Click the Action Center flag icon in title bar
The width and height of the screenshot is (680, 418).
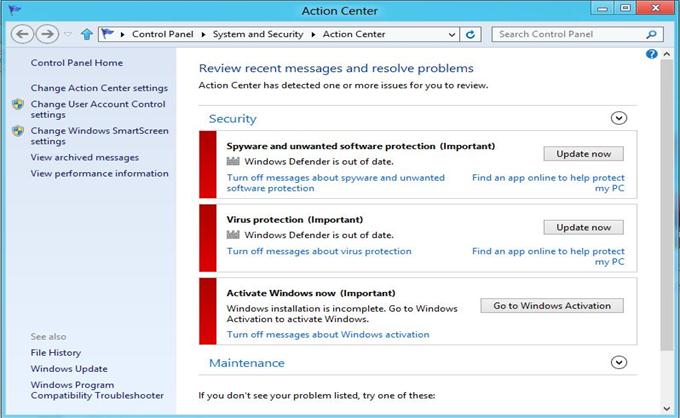(x=13, y=10)
